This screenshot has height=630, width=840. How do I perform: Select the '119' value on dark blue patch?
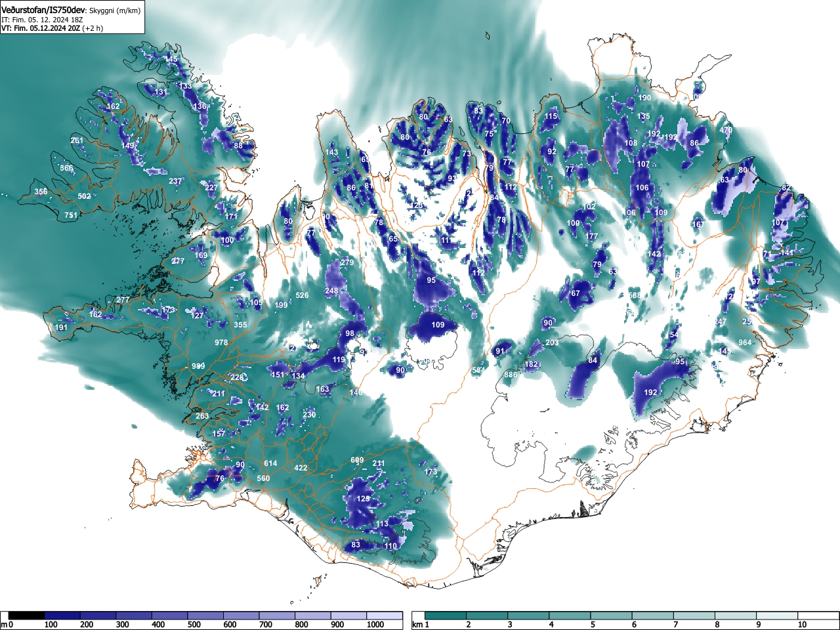(339, 360)
